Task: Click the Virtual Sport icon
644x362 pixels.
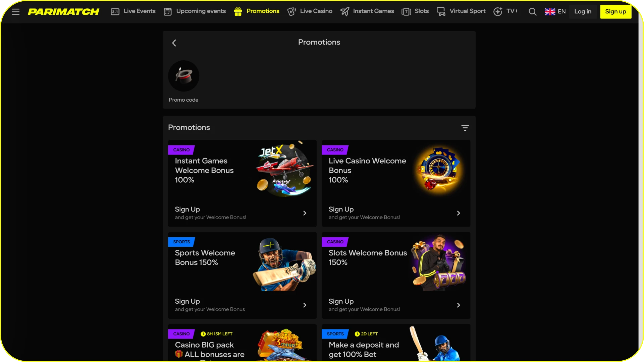Action: tap(441, 12)
